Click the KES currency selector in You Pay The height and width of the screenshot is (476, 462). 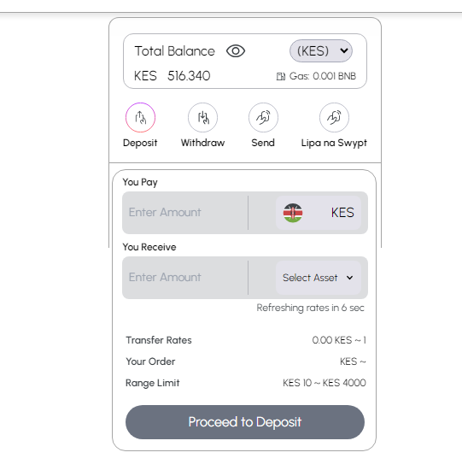click(319, 213)
